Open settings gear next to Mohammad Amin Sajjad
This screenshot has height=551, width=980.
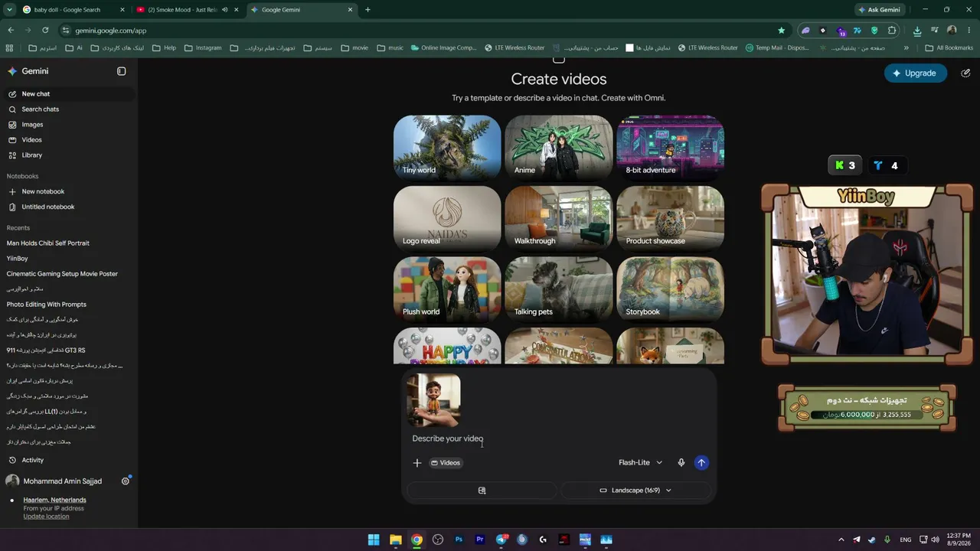(x=126, y=481)
